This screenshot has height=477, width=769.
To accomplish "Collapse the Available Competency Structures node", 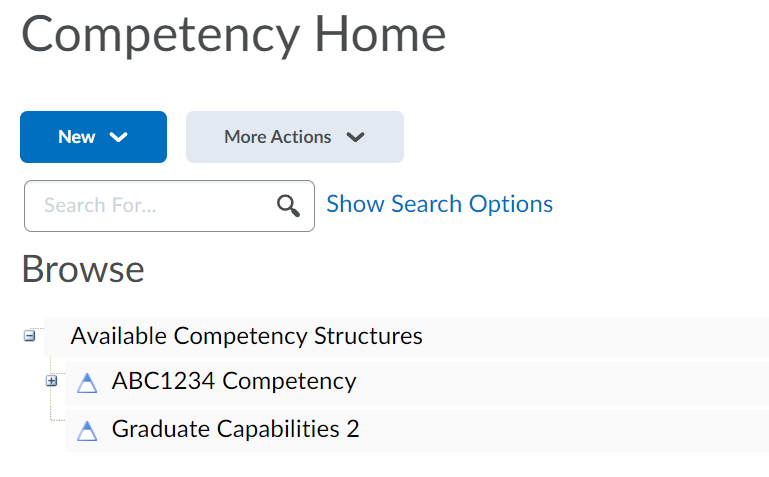I will [x=29, y=336].
